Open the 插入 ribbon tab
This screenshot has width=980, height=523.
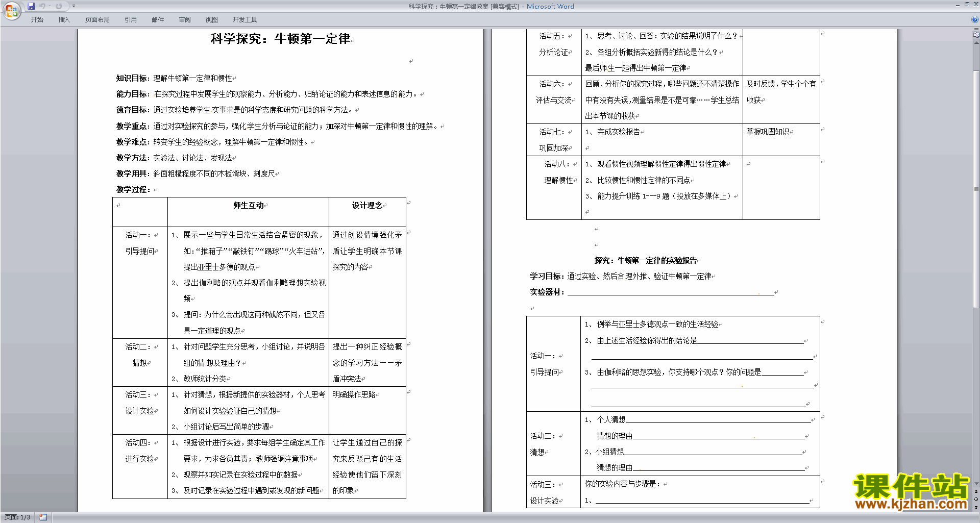tap(64, 19)
